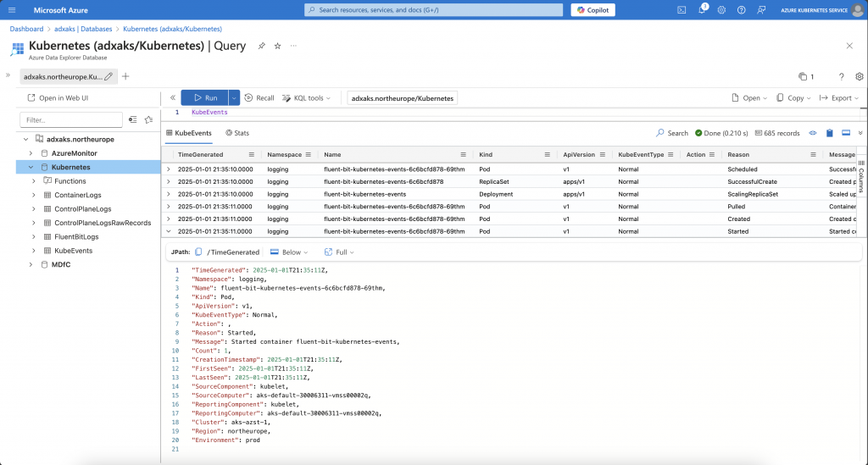The width and height of the screenshot is (868, 465).
Task: Expand the MDfC database node
Action: tap(31, 265)
